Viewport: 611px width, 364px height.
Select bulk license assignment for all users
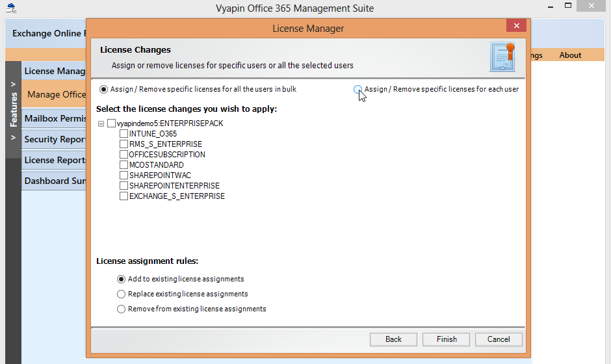point(103,89)
